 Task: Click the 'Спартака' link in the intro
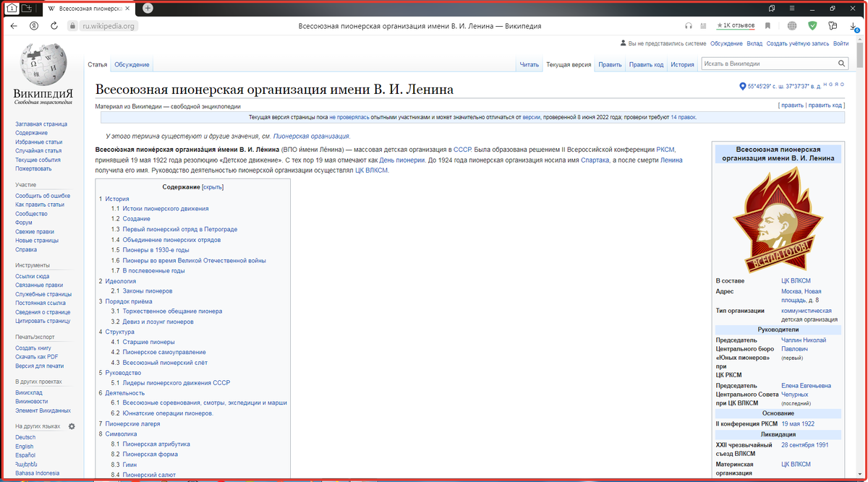[595, 160]
